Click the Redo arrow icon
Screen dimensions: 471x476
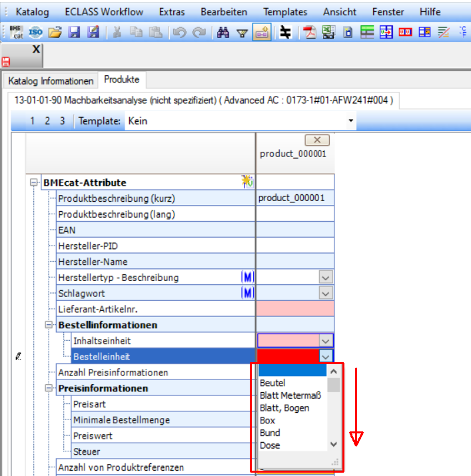click(199, 32)
